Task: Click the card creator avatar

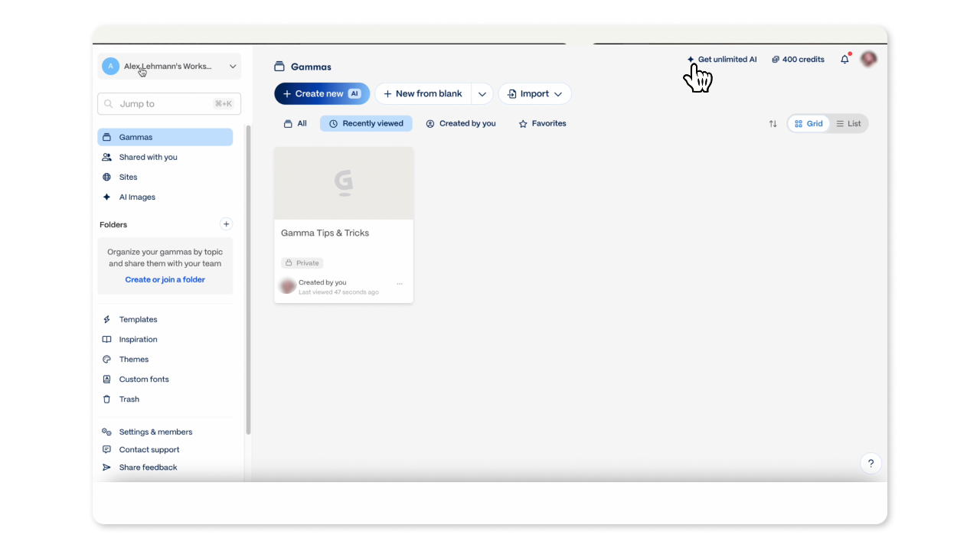Action: click(x=288, y=286)
